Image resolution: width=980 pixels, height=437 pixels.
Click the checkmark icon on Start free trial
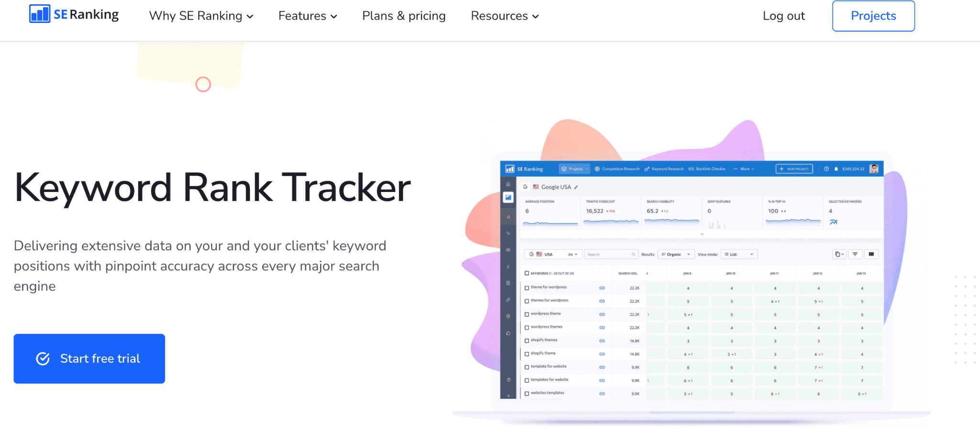43,359
